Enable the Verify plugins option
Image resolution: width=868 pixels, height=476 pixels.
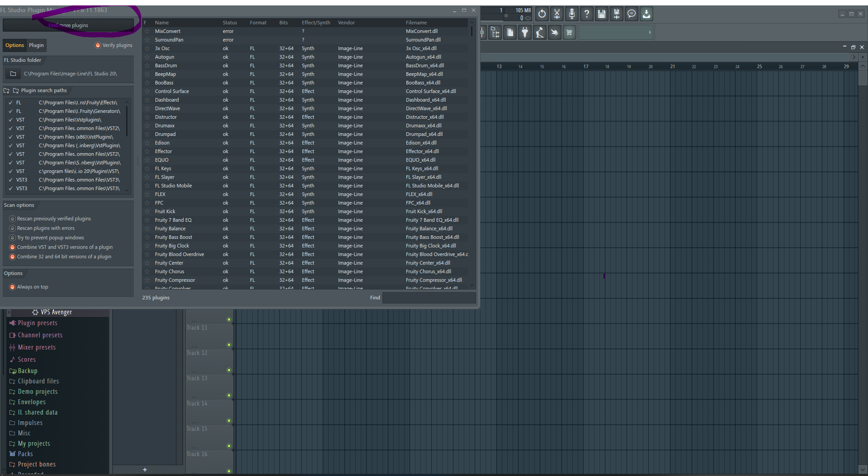tap(98, 45)
